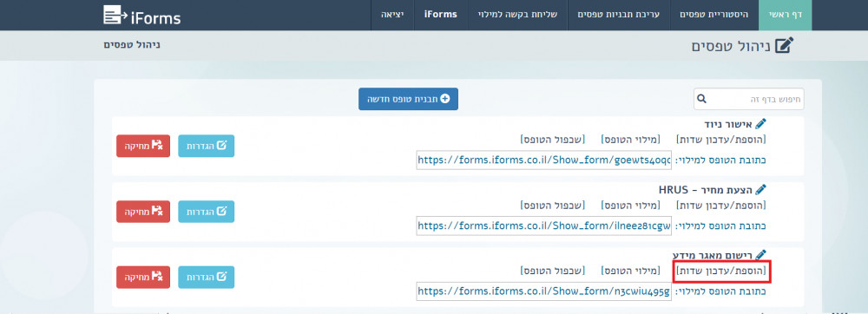Click הוספת/עדכון שדות for אישור ניוד
Screen dimensions: 868x314
(721, 140)
